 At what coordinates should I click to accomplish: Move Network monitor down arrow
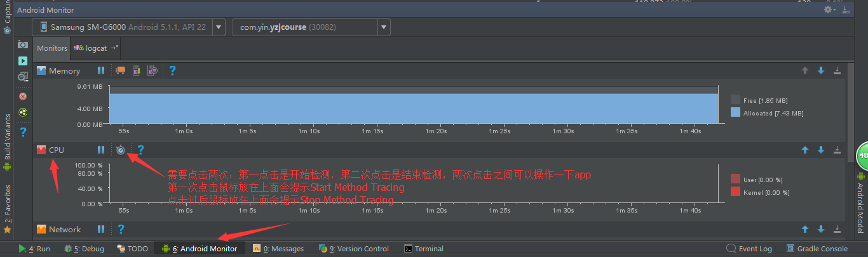coord(821,229)
